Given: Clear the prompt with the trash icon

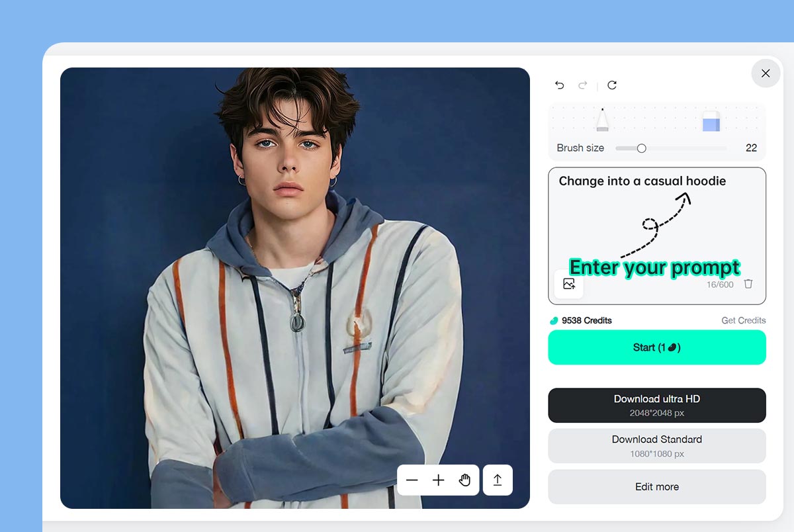Looking at the screenshot, I should (748, 284).
